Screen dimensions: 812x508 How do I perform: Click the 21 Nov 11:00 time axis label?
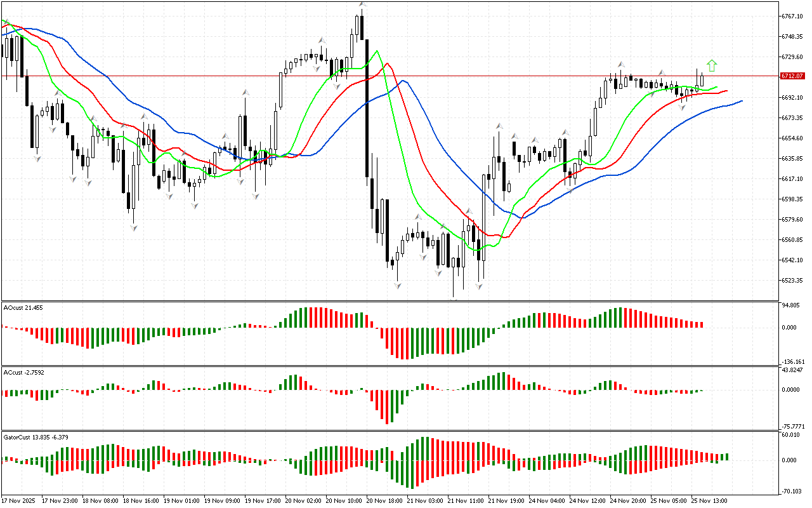(x=466, y=500)
